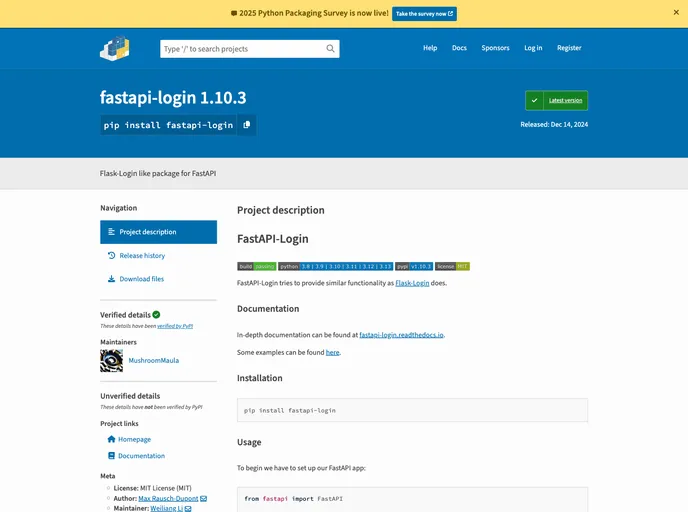The image size is (688, 512).
Task: Click 'Released: Dec 14, 2024' text
Action: click(554, 125)
